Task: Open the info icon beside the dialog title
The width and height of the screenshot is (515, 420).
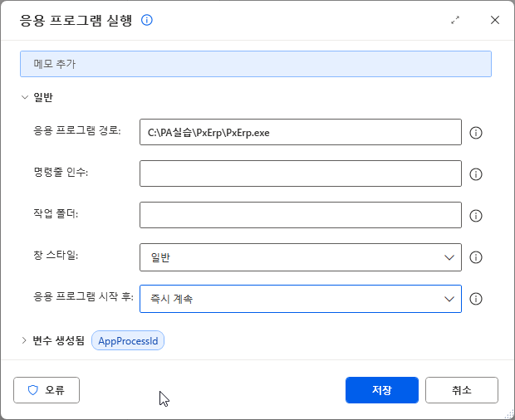Action: pos(147,20)
